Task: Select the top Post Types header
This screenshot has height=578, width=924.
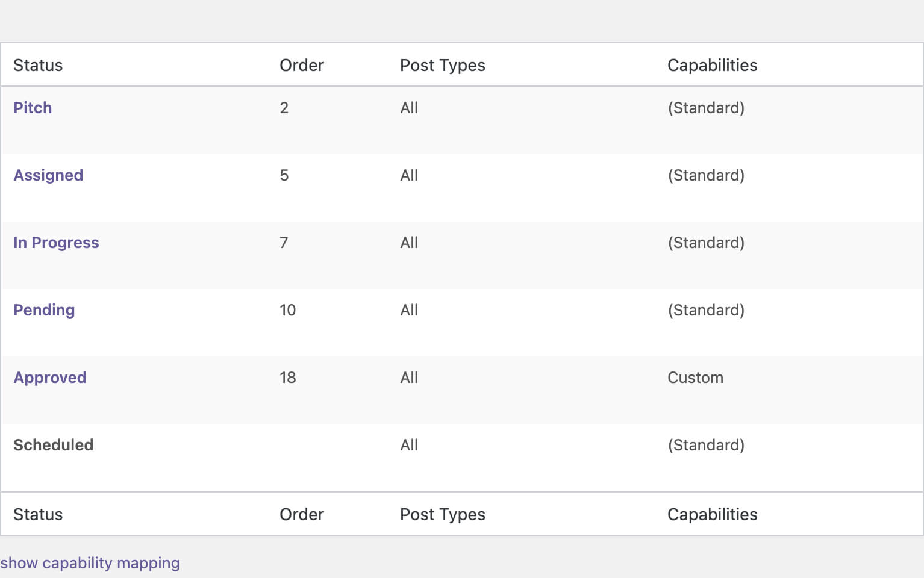Action: coord(442,65)
